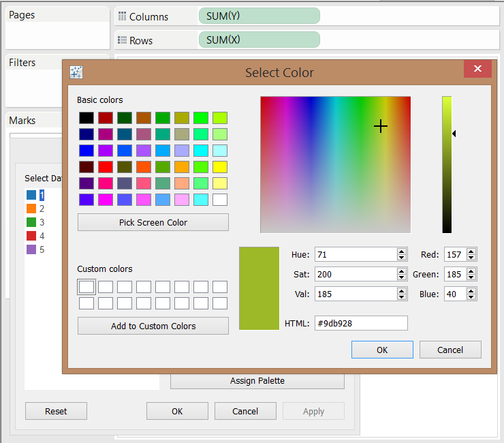504x443 pixels.
Task: Click the Assign Palette button
Action: [x=257, y=380]
